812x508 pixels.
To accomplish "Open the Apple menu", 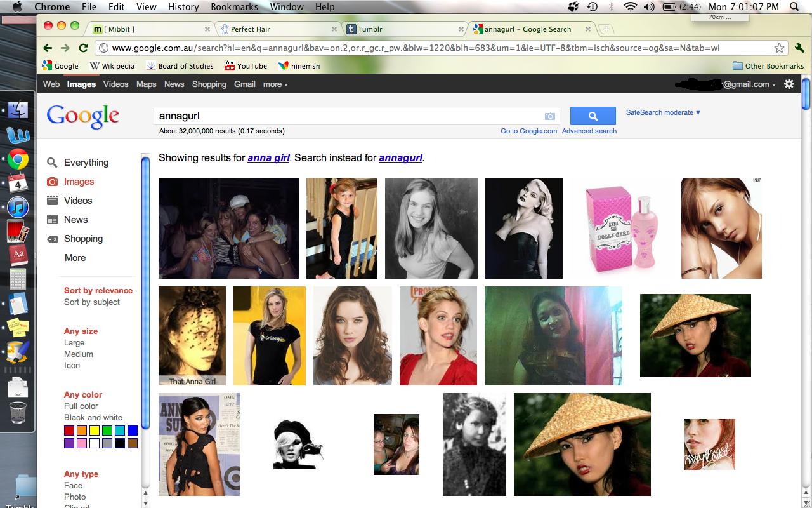I will [17, 7].
